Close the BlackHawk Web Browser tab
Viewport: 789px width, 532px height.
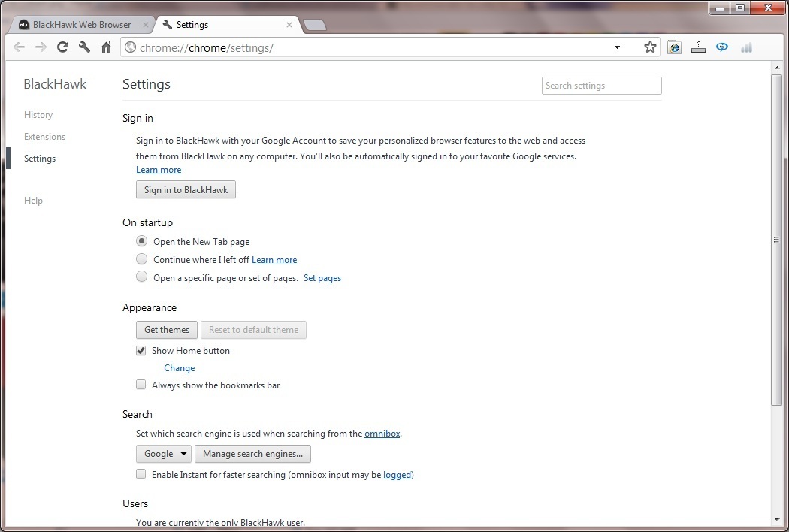point(146,25)
